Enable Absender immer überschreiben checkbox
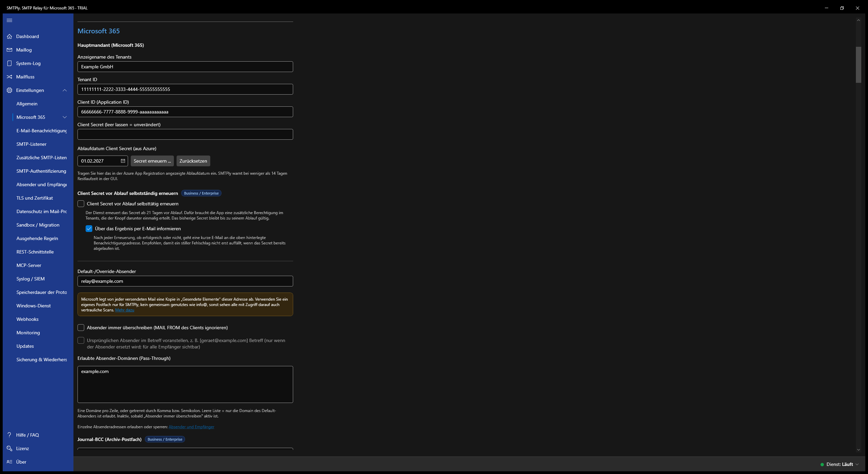Screen dimensions: 868x474 (x=81, y=328)
